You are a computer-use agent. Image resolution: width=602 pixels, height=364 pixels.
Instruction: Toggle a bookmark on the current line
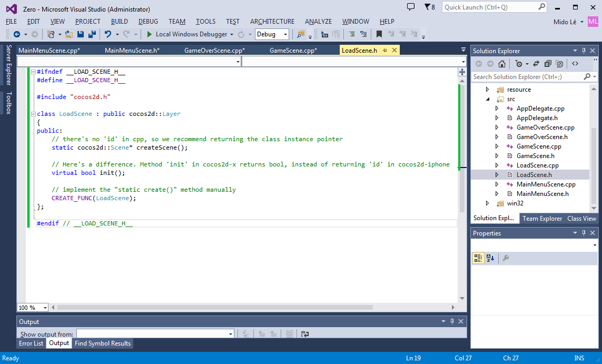[x=379, y=34]
